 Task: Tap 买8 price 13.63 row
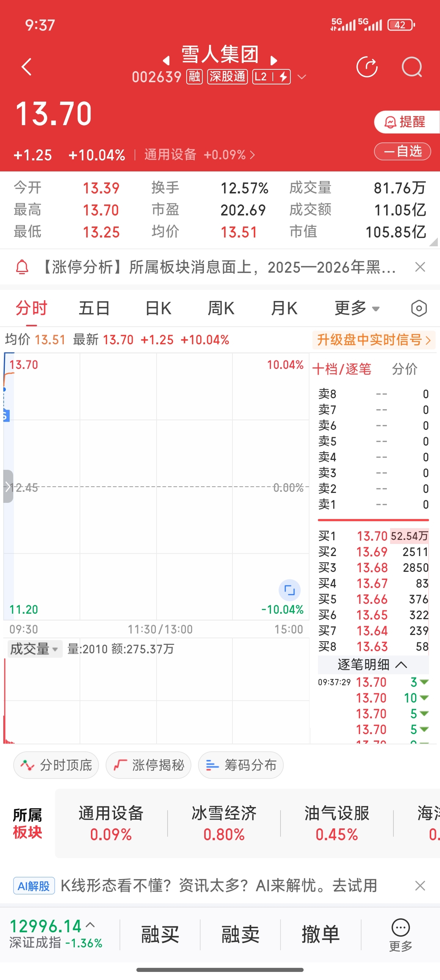373,646
